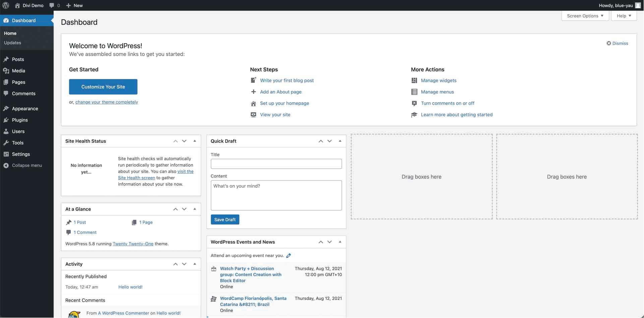Select the Media library icon in the sidebar
Image resolution: width=644 pixels, height=318 pixels.
click(x=6, y=71)
